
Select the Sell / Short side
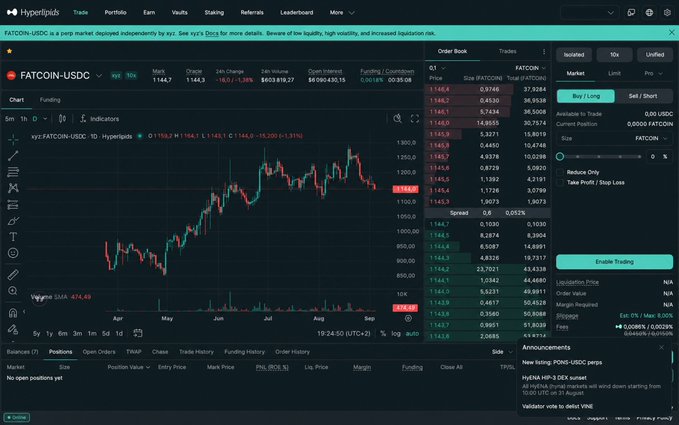pos(643,96)
